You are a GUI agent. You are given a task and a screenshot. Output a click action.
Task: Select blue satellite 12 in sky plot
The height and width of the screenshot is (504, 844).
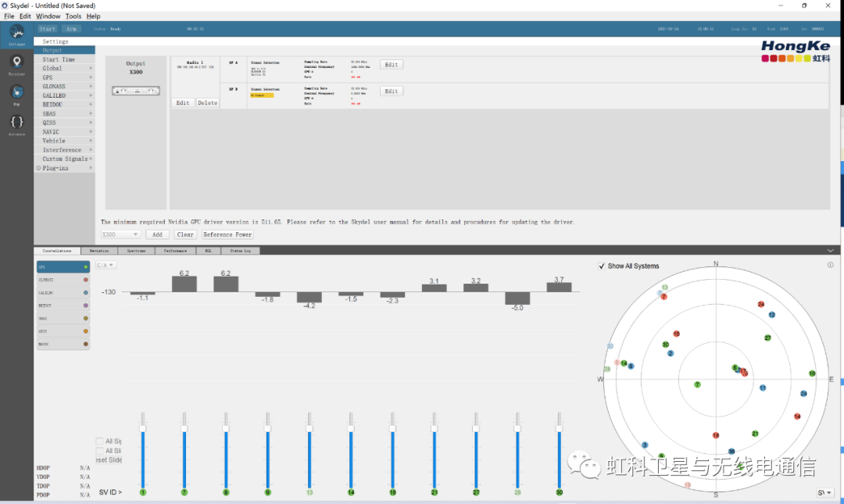click(x=772, y=314)
